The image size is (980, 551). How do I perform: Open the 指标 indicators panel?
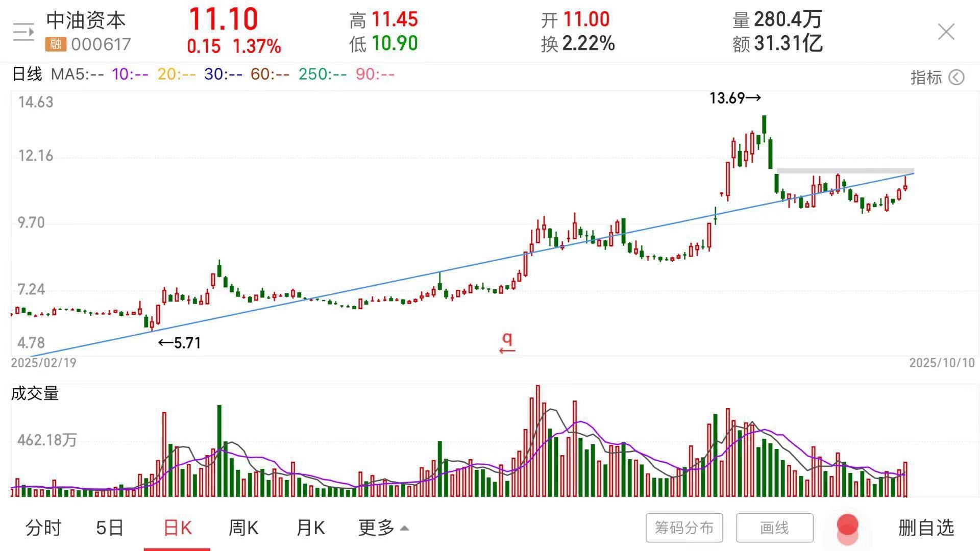[926, 78]
